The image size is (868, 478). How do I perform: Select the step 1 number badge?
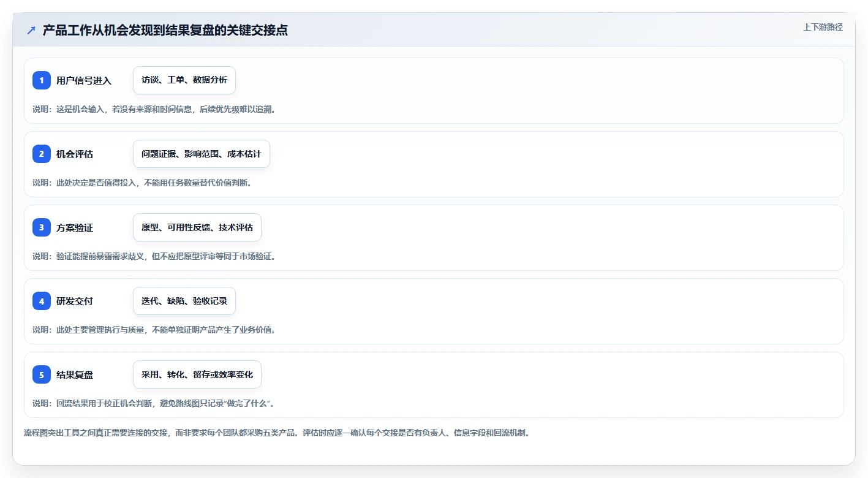point(42,80)
